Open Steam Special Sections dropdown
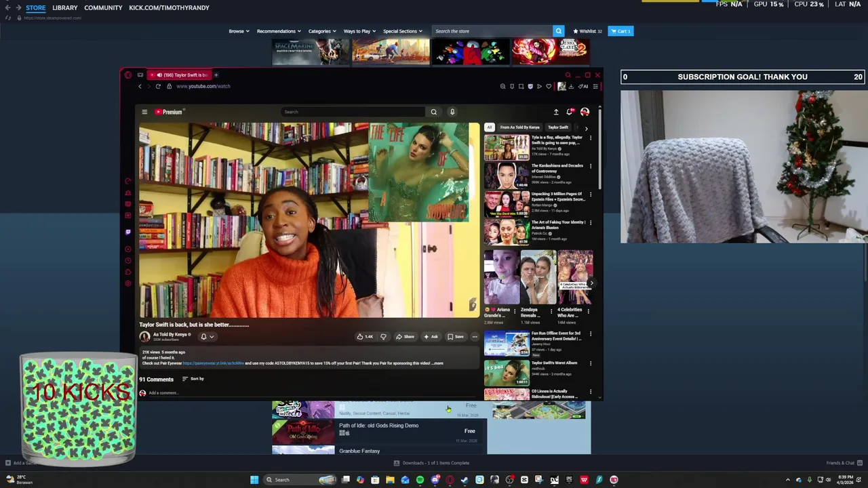The height and width of the screenshot is (488, 868). tap(402, 31)
